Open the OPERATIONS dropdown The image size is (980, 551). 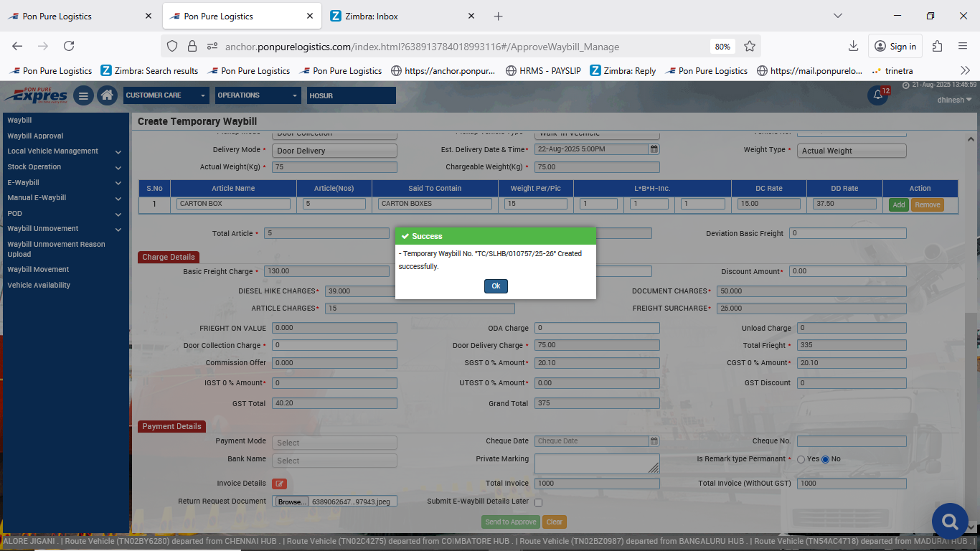[258, 95]
